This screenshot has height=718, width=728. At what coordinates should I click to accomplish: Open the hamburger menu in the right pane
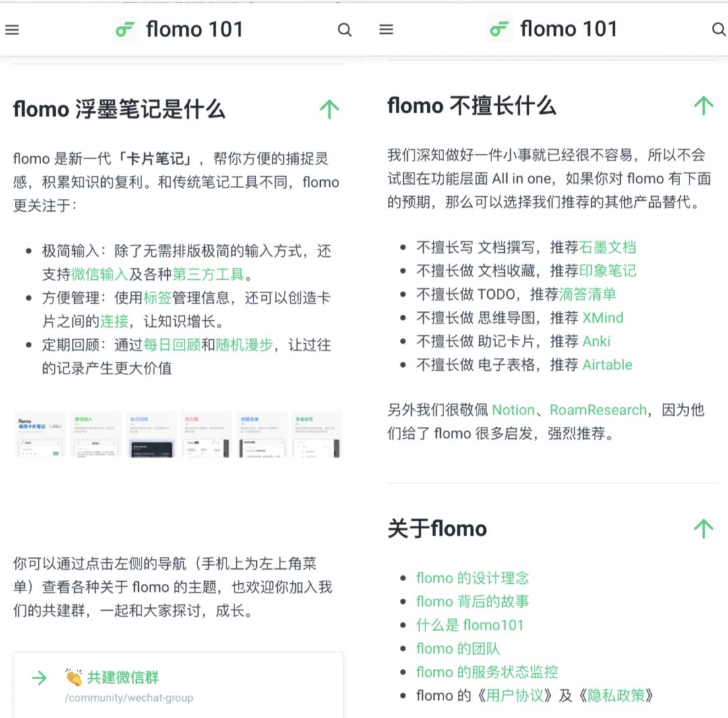coord(386,30)
